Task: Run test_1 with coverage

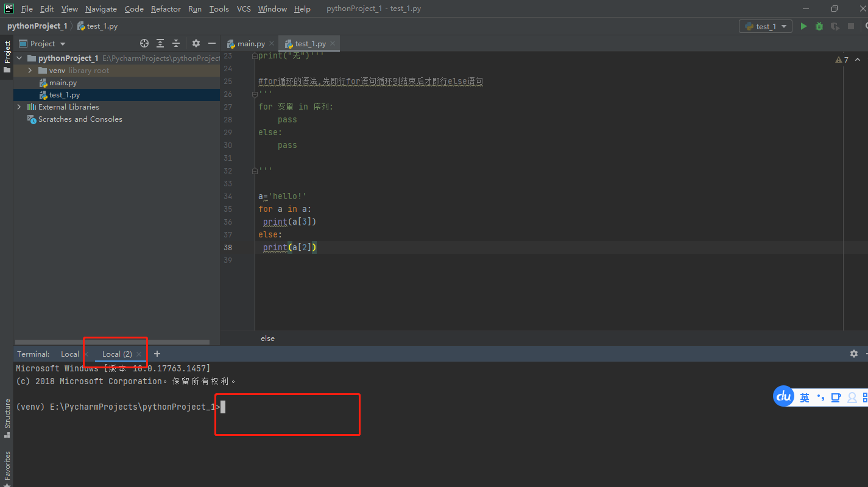Action: point(834,26)
